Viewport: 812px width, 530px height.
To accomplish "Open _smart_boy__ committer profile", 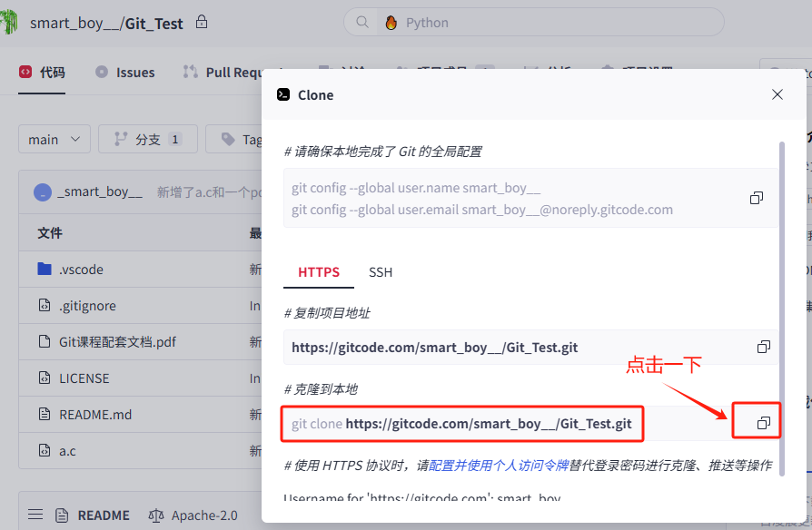I will point(100,192).
